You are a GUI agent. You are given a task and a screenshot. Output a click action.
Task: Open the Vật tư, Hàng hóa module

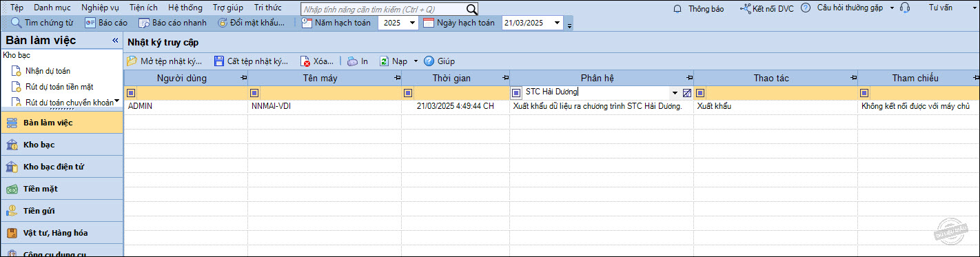[61, 233]
